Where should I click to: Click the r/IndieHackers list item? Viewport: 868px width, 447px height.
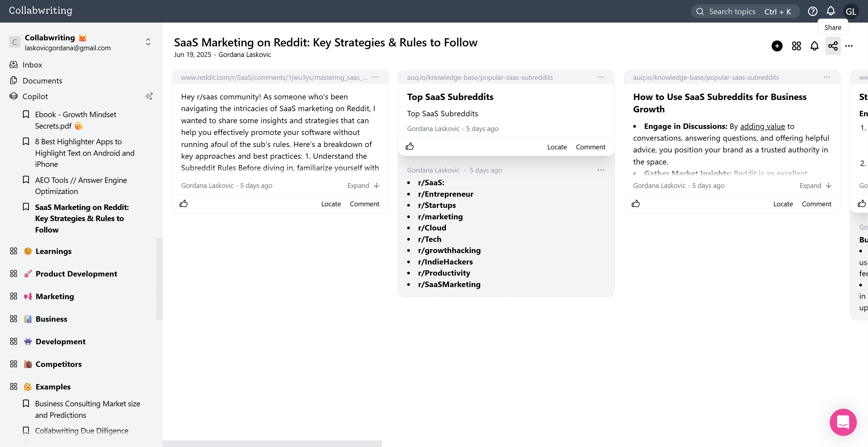(445, 262)
